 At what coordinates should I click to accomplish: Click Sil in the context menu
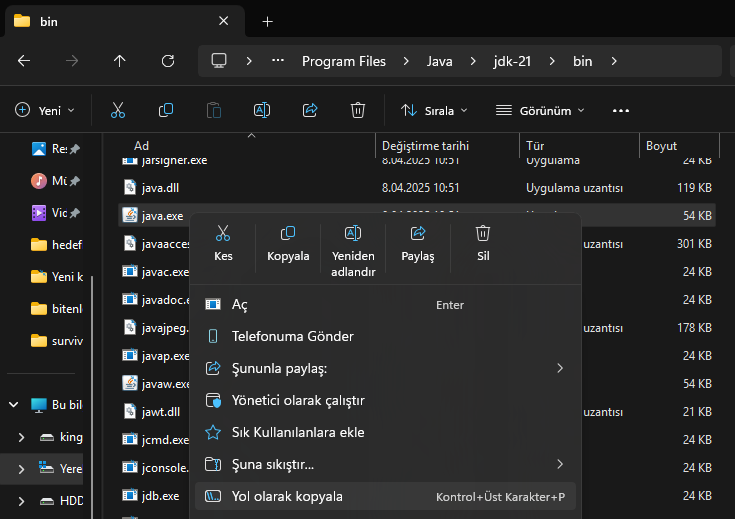point(483,244)
